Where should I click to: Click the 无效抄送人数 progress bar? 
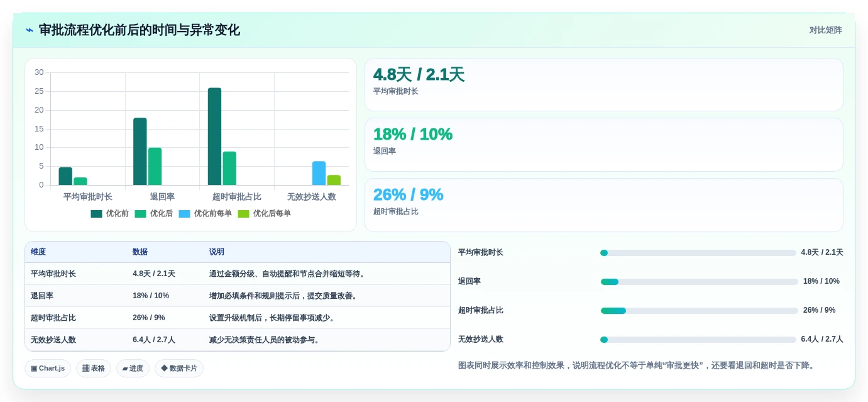pyautogui.click(x=698, y=340)
